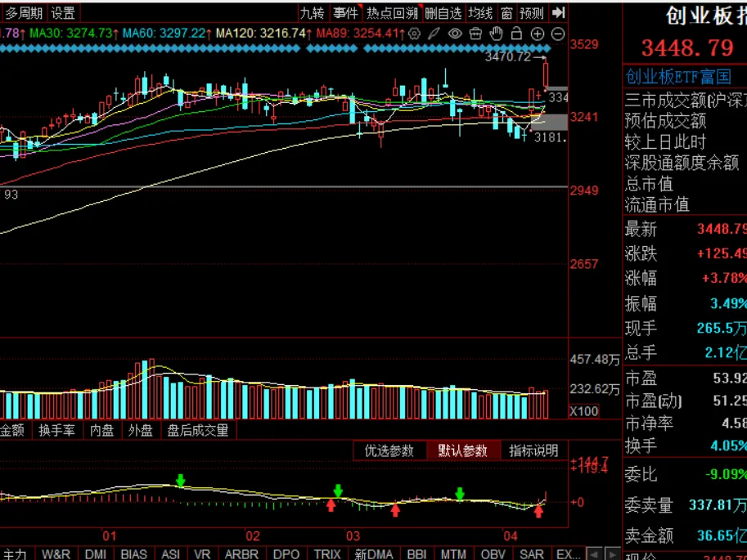Switch to the 内盘 tab
Image resolution: width=747 pixels, height=560 pixels.
pos(102,431)
